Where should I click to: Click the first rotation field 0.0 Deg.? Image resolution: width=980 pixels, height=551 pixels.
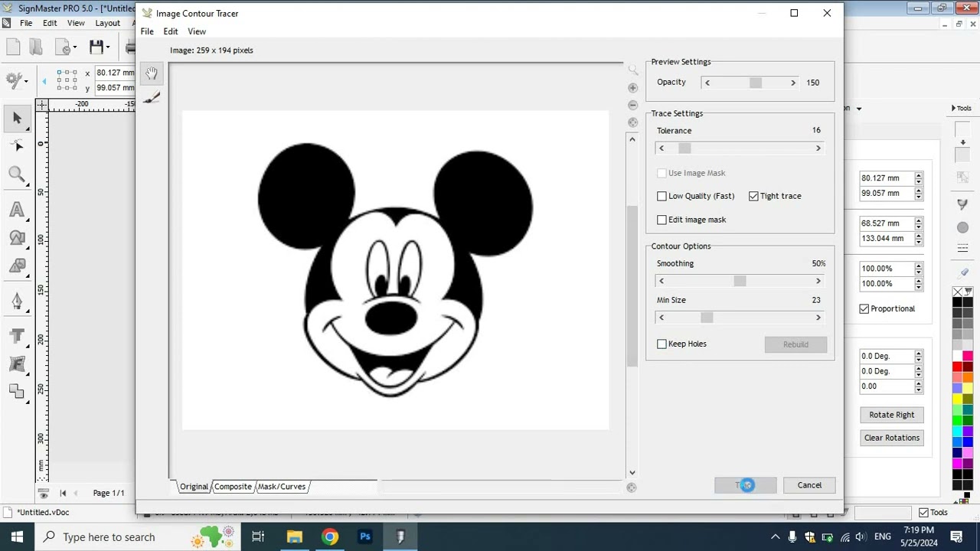coord(887,356)
